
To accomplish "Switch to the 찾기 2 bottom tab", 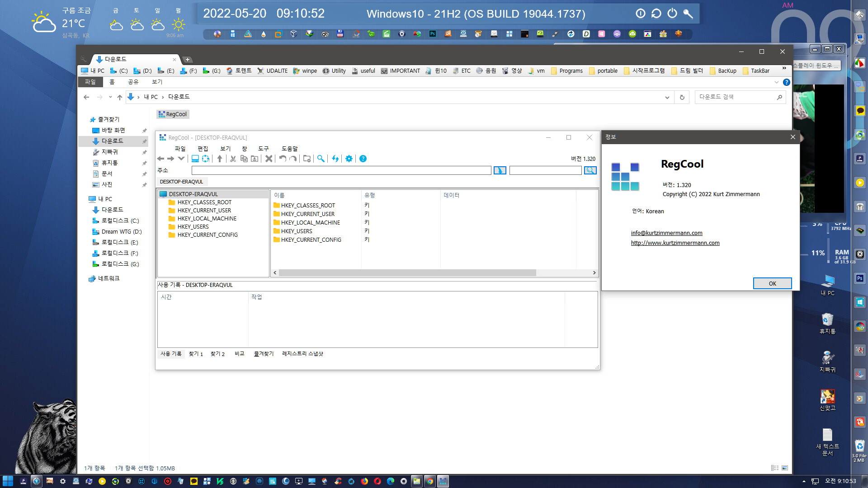I will point(217,354).
